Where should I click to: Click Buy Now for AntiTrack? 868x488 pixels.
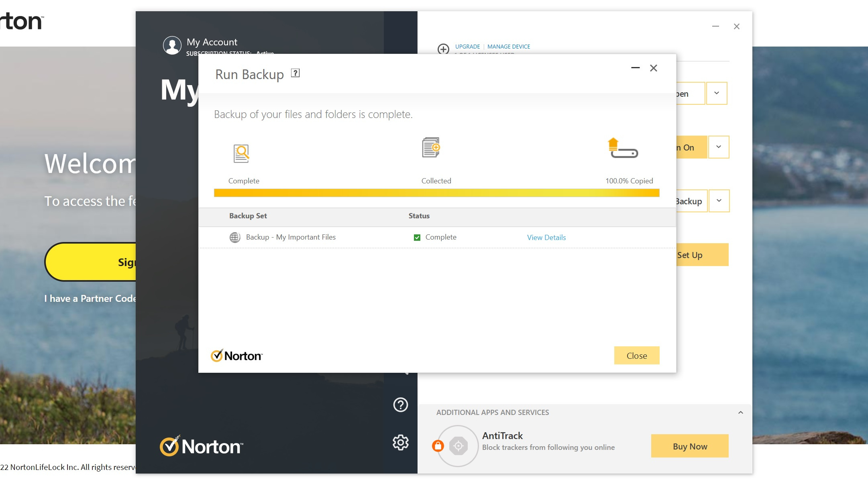[x=690, y=446]
